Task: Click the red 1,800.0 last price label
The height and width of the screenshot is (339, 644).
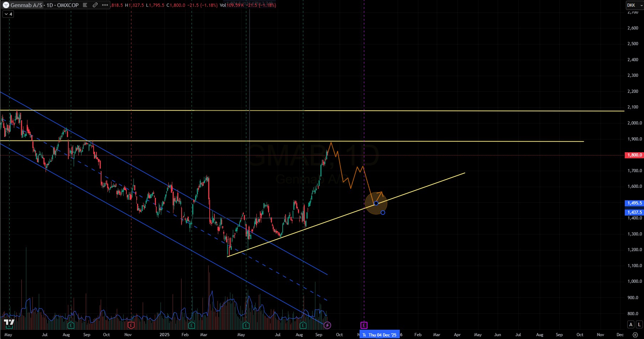Action: 634,155
